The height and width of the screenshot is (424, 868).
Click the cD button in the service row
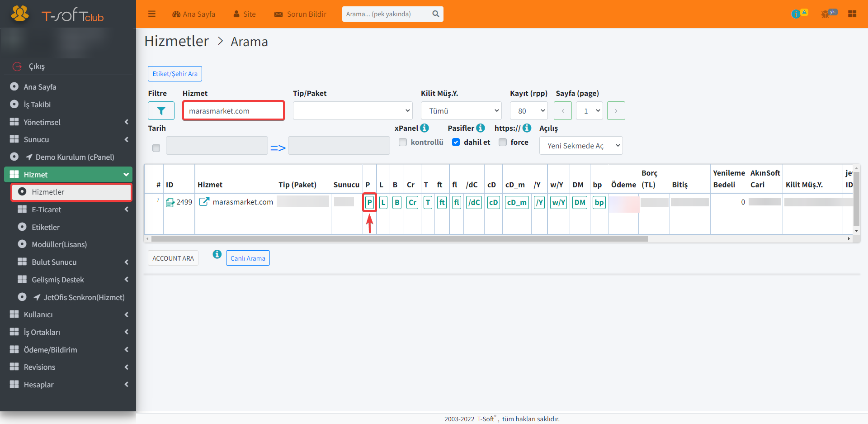click(494, 202)
